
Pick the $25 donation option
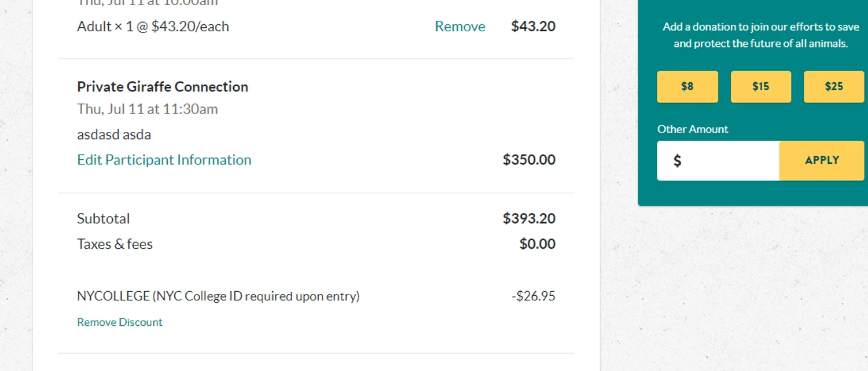click(x=833, y=87)
